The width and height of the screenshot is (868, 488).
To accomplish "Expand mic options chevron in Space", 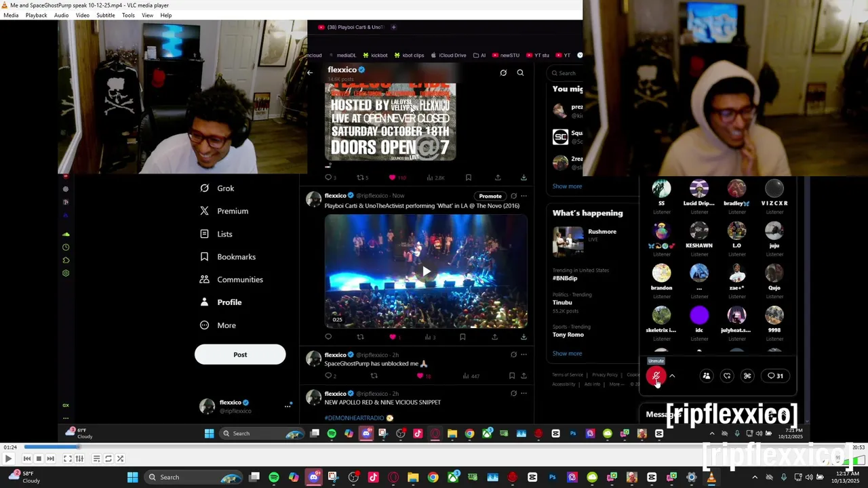I will [672, 376].
